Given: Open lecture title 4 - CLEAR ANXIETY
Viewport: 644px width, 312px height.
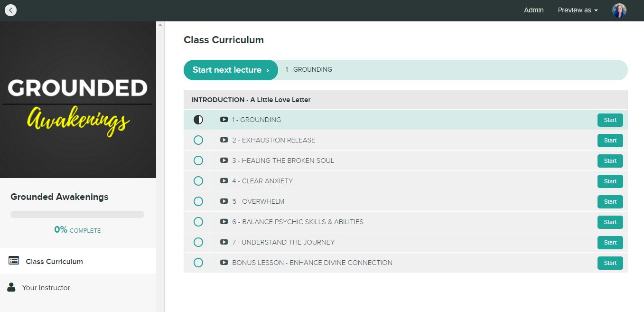Looking at the screenshot, I should pyautogui.click(x=262, y=181).
